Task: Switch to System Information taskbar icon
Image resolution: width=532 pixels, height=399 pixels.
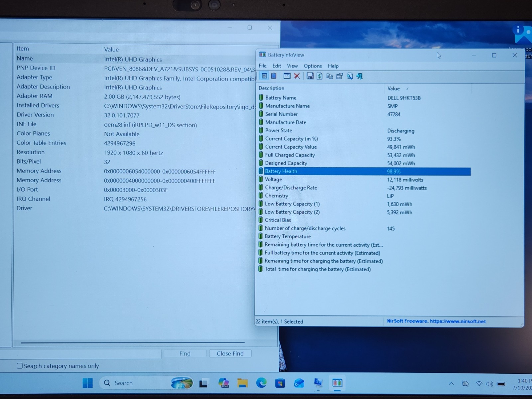Action: coord(318,383)
